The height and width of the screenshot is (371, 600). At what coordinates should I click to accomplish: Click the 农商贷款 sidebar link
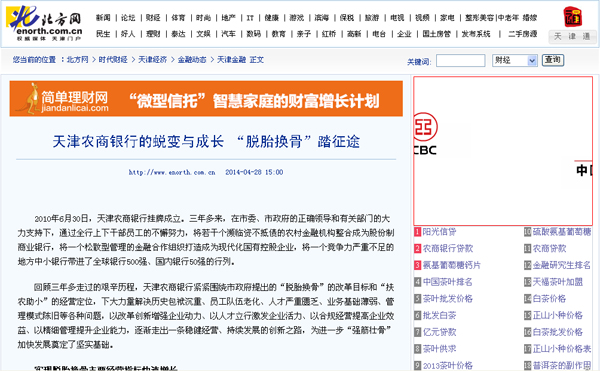549,249
